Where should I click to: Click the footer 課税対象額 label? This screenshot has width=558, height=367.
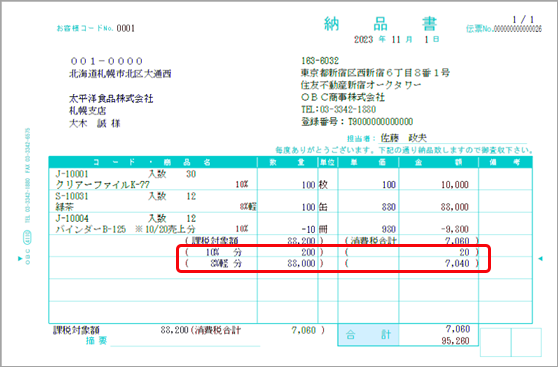tap(76, 330)
